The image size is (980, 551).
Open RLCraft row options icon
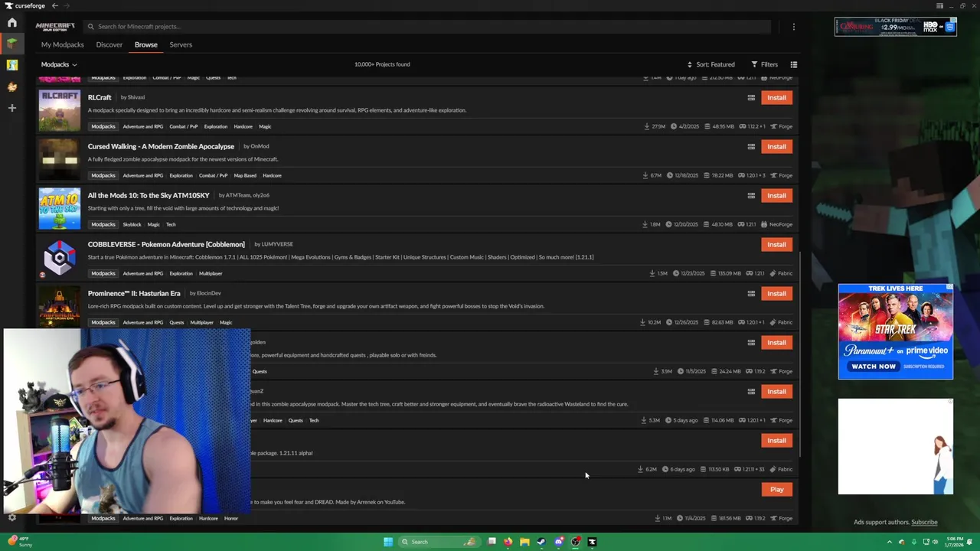coord(751,97)
